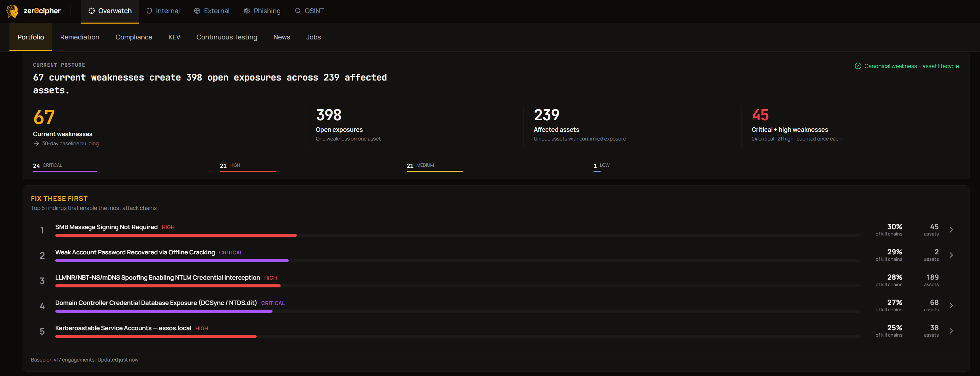
Task: Click the Phishing icon
Action: pos(247,11)
